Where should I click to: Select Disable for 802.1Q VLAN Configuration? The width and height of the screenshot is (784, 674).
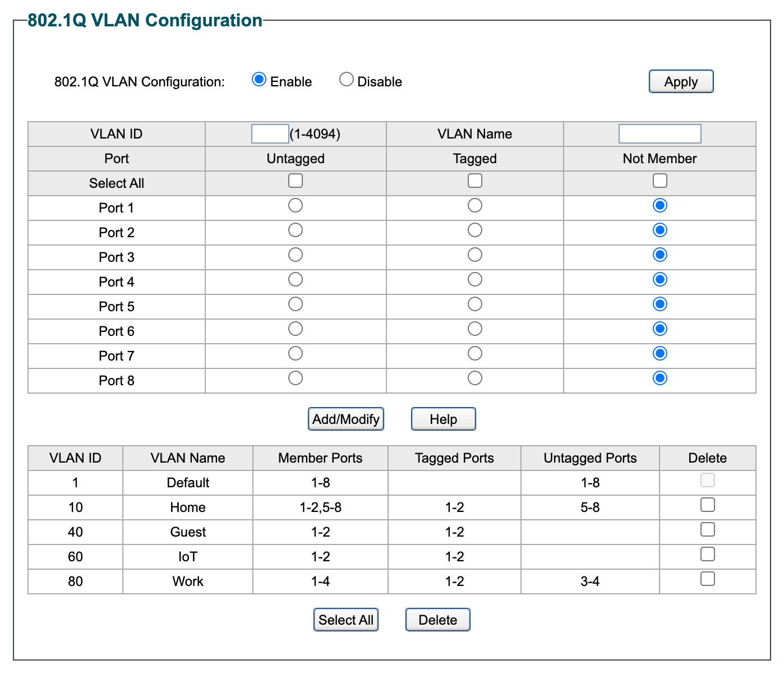[x=347, y=80]
